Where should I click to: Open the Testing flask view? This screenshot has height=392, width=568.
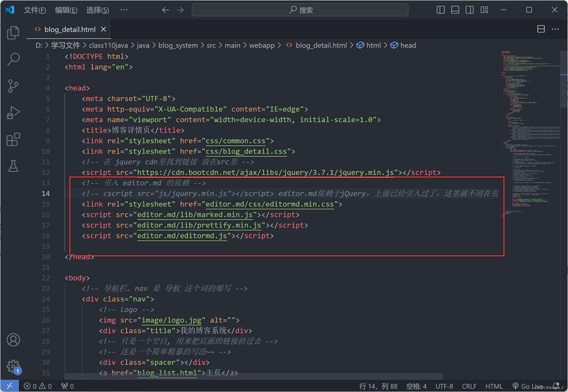click(13, 166)
